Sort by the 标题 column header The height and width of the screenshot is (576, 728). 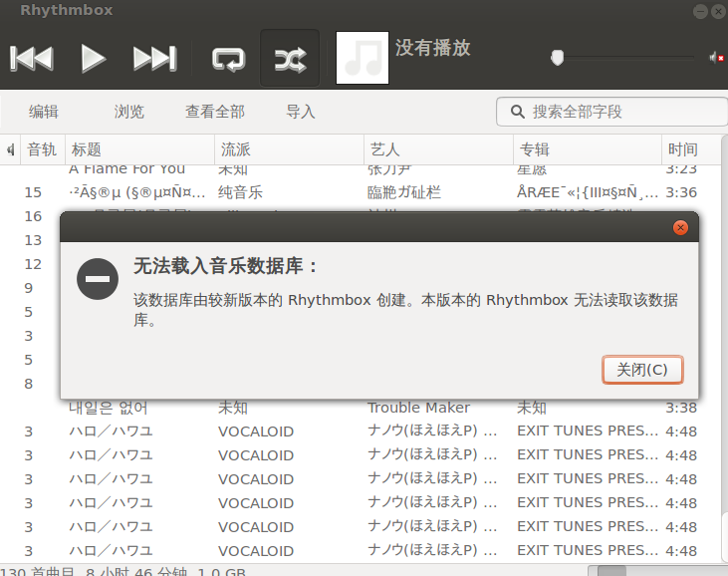[x=139, y=149]
